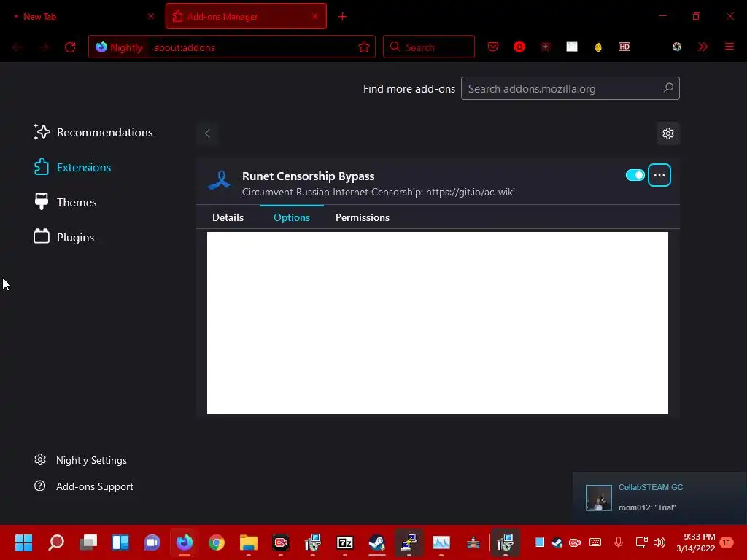Open the Widgets taskbar icon

click(x=120, y=542)
